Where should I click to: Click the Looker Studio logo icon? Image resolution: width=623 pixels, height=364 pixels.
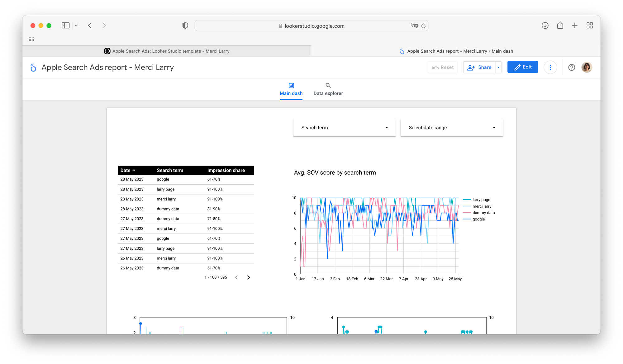(x=33, y=67)
